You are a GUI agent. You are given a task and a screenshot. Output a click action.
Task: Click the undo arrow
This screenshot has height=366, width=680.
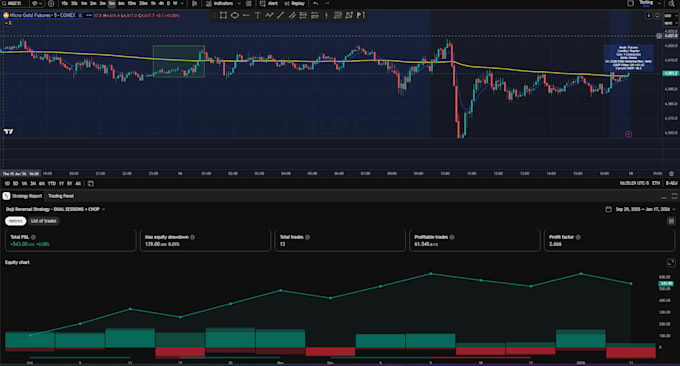click(316, 3)
